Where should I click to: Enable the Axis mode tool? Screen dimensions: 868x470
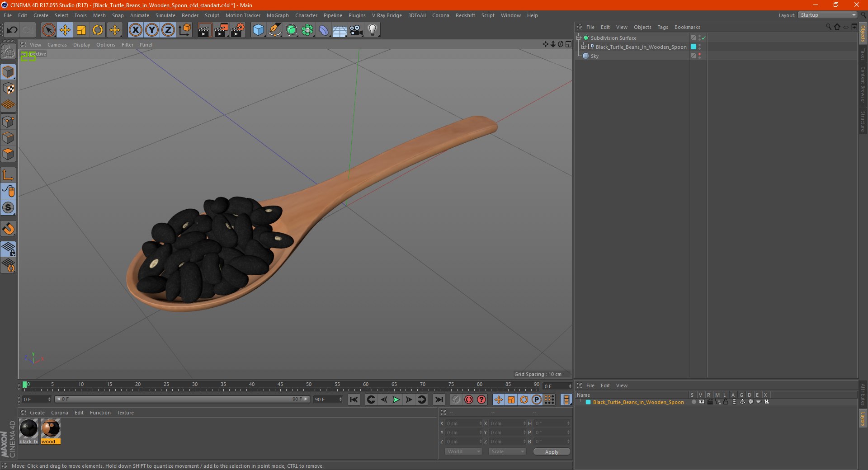8,175
